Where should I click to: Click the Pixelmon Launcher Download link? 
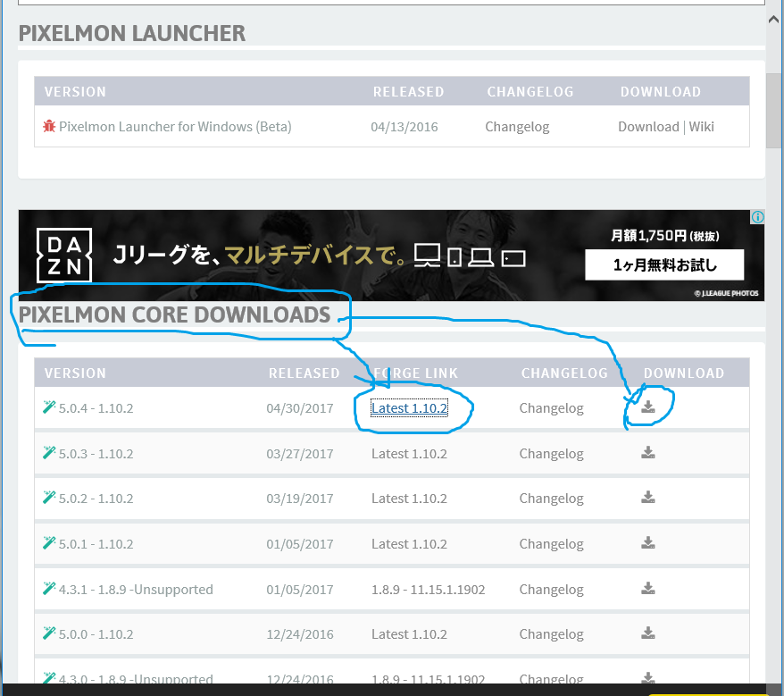tap(648, 127)
